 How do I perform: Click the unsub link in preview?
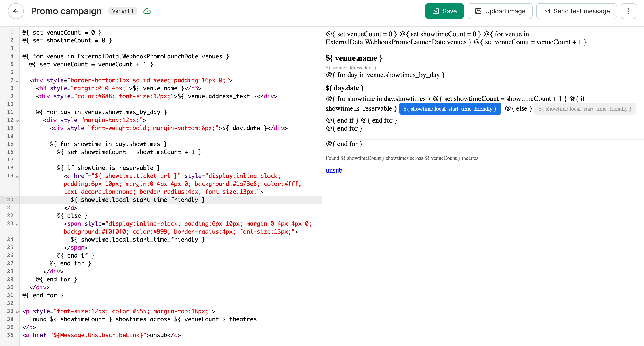pos(334,170)
